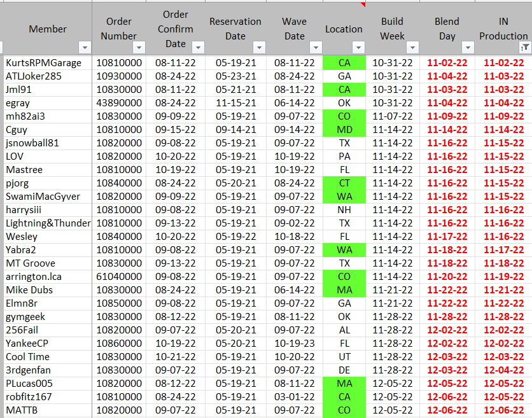This screenshot has width=532, height=418.
Task: Click the applied filter icon on IN Production
Action: click(x=525, y=48)
